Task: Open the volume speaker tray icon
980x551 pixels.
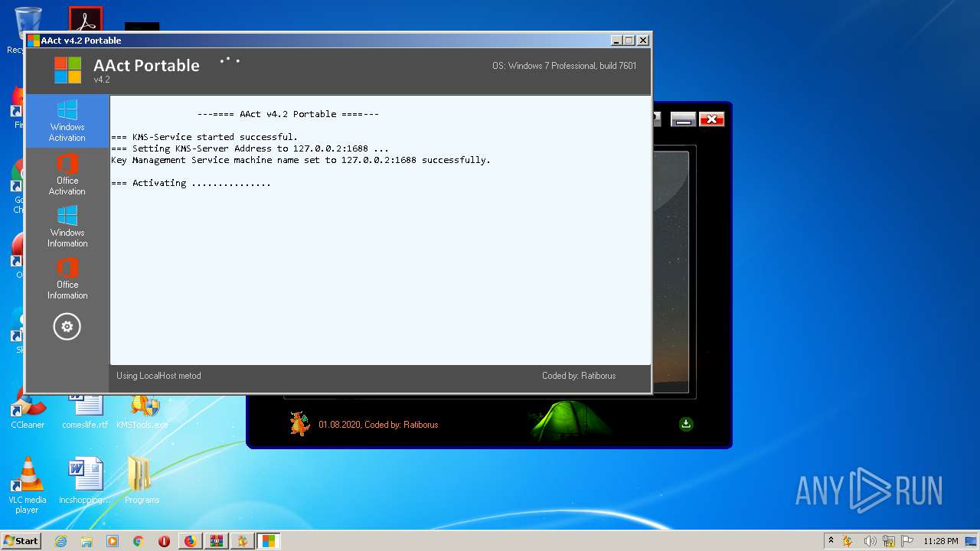Action: pyautogui.click(x=870, y=541)
